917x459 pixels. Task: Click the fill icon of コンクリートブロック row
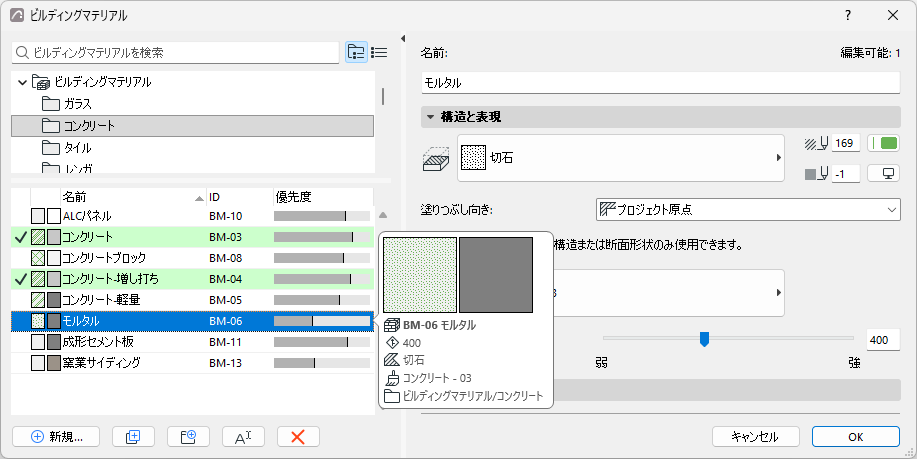[x=38, y=258]
